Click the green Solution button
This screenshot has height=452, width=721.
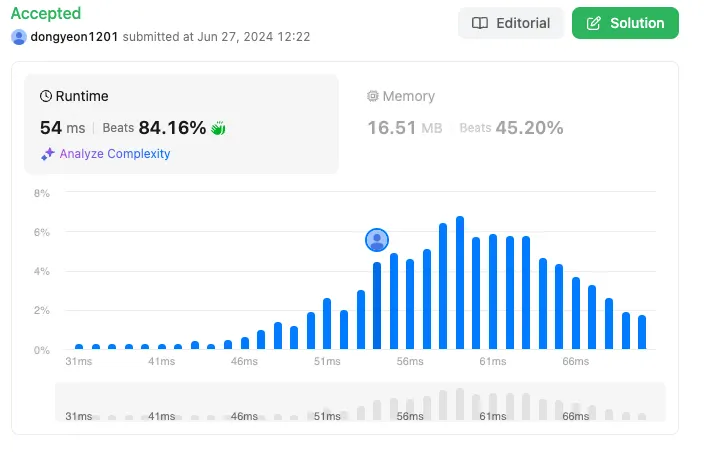pos(625,23)
